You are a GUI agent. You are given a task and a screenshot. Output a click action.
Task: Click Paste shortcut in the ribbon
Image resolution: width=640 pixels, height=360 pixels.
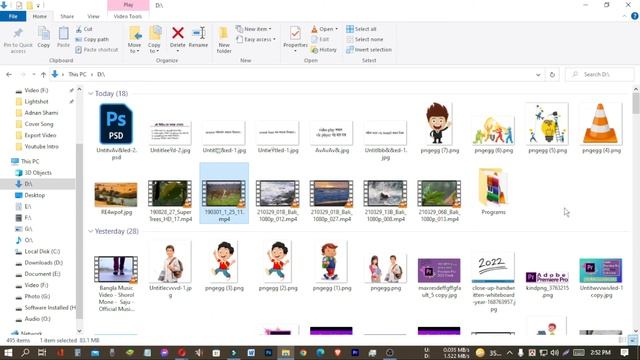(x=97, y=49)
